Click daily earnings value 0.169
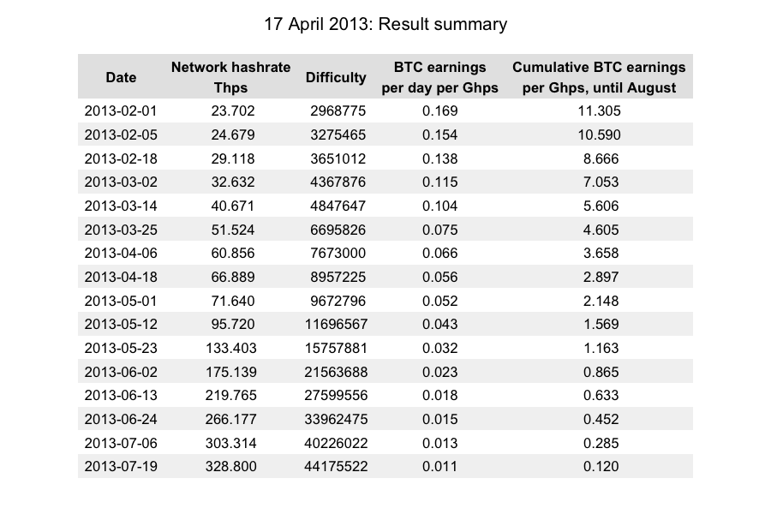 (439, 111)
